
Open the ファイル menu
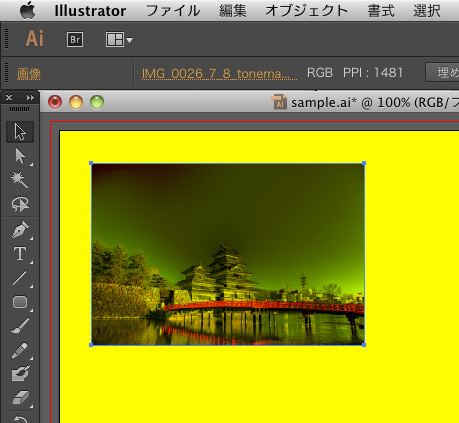point(173,11)
